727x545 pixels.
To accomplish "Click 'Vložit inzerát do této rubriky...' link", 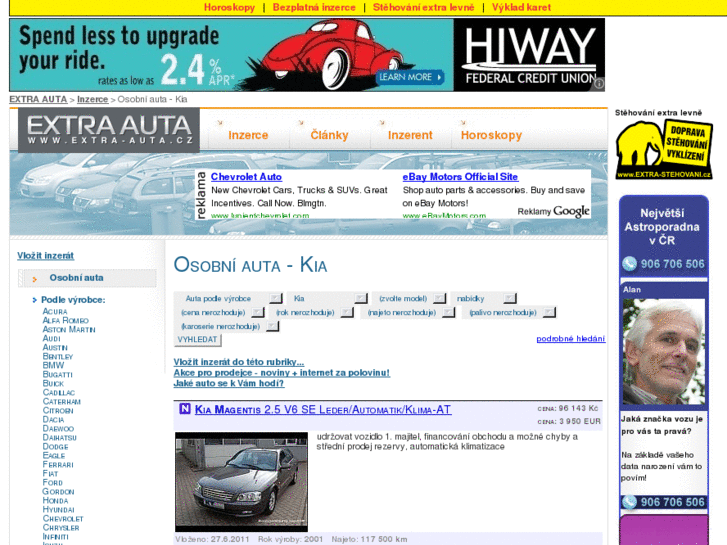I will point(239,362).
